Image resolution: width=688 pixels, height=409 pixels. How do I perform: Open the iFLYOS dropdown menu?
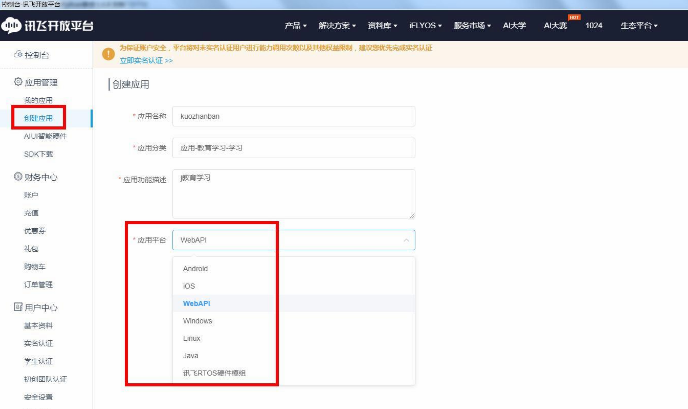pyautogui.click(x=425, y=25)
